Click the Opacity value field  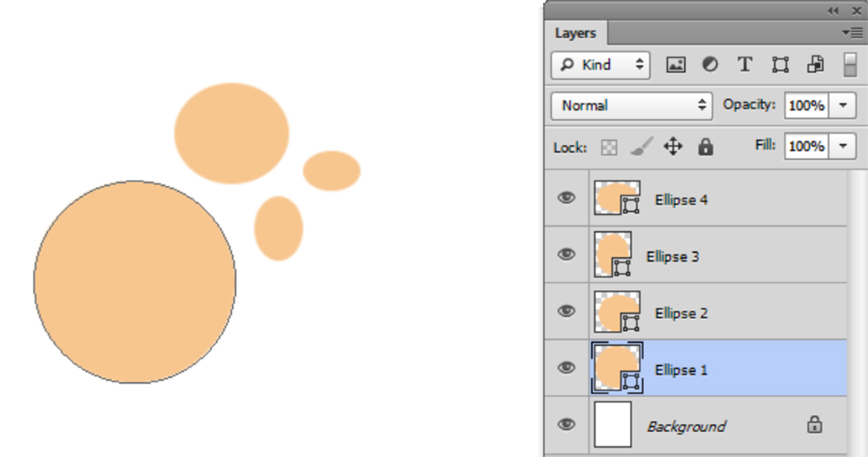806,105
